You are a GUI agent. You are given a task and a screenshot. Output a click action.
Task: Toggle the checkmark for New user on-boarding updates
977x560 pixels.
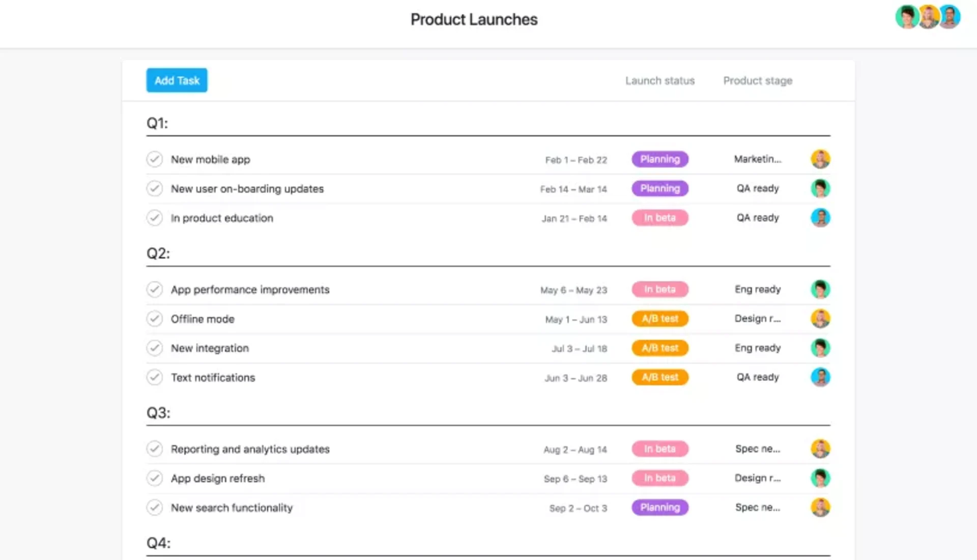(x=154, y=189)
